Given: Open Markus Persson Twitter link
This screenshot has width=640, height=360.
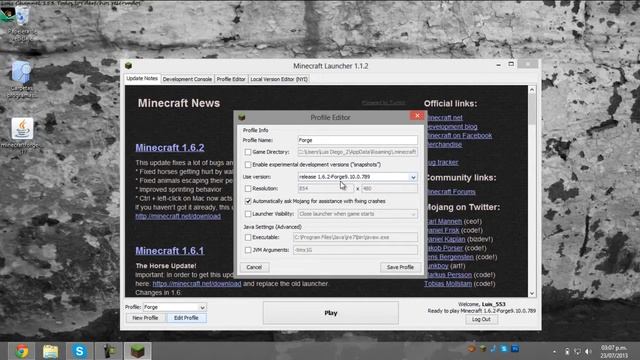Looking at the screenshot, I should pyautogui.click(x=449, y=275).
